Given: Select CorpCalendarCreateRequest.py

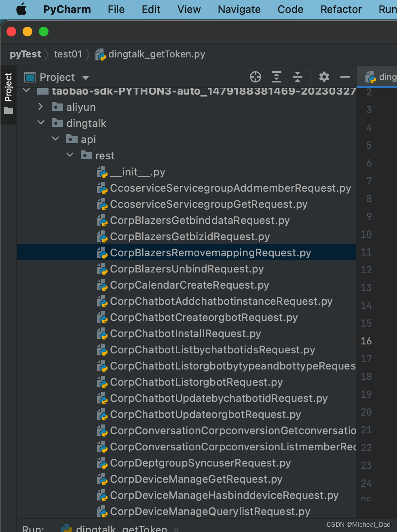Looking at the screenshot, I should click(x=190, y=285).
